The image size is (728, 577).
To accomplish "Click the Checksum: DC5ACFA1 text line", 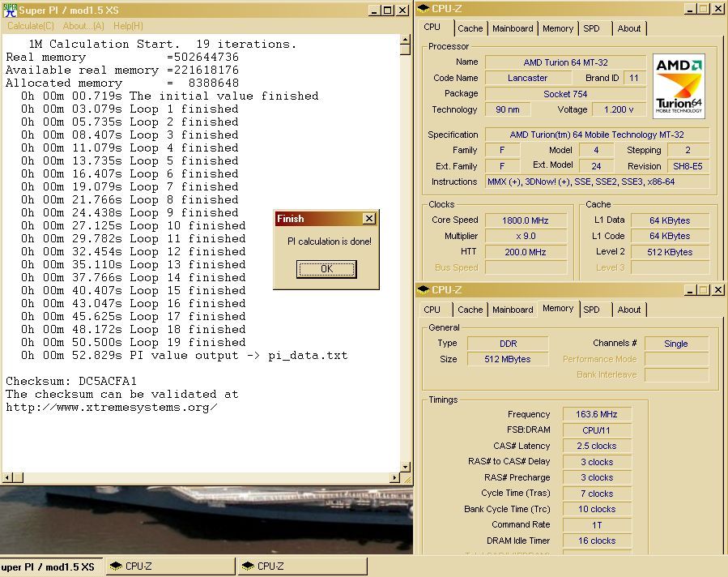I will click(71, 382).
